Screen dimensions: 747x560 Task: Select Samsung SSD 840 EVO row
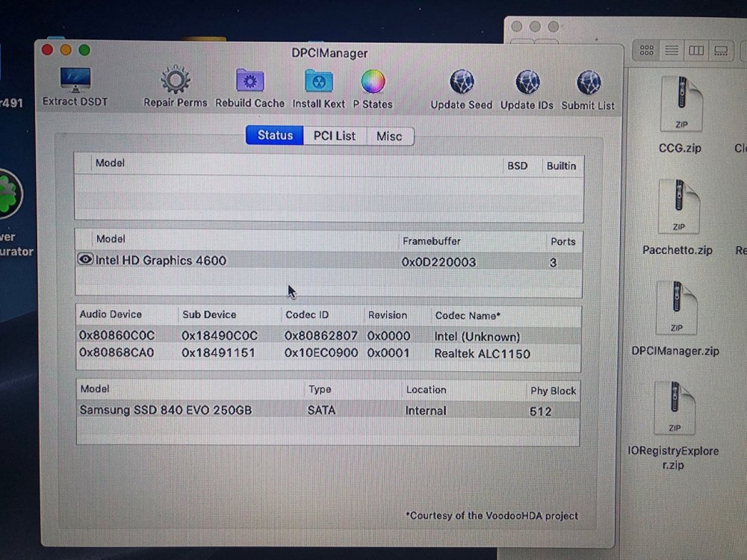[x=328, y=411]
